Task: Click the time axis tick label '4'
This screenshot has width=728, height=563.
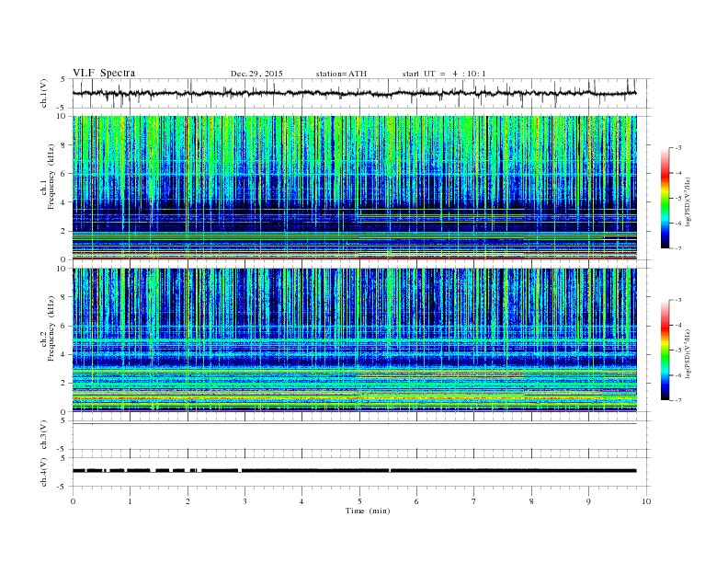Action: [302, 501]
